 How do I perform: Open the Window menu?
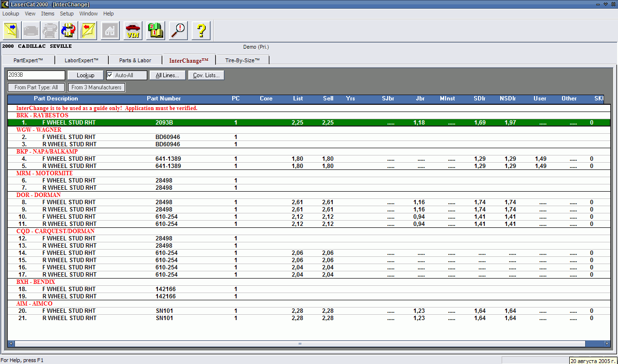click(88, 14)
